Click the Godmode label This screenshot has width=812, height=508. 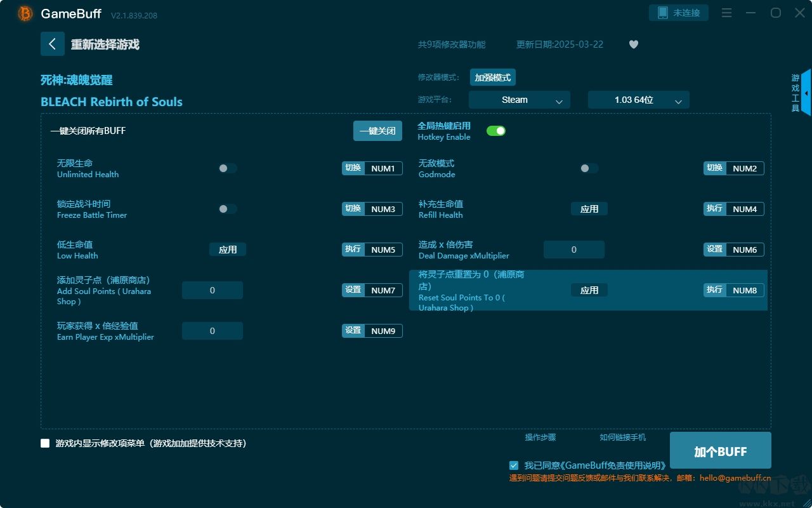437,175
